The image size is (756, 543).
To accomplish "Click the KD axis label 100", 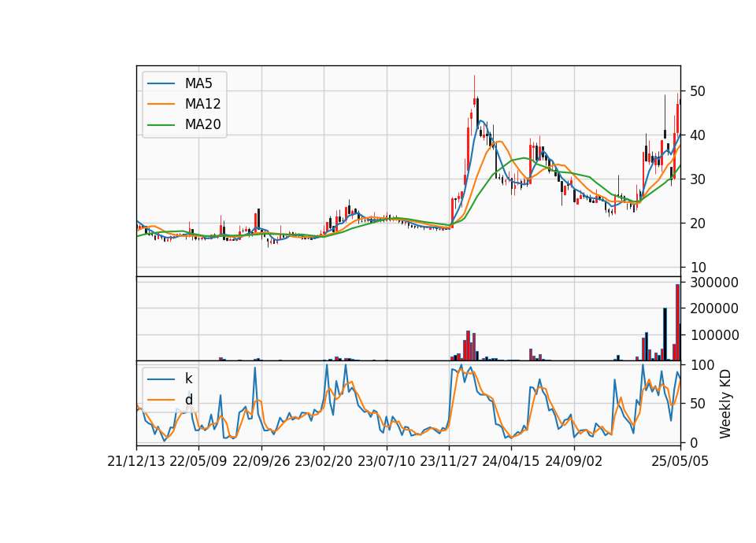I will coord(702,365).
